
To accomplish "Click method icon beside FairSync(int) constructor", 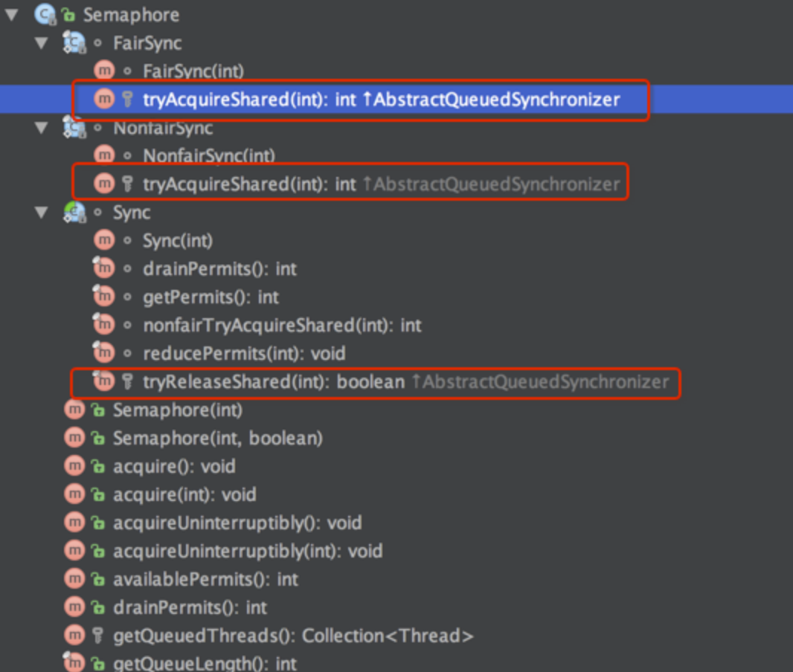I will 104,71.
